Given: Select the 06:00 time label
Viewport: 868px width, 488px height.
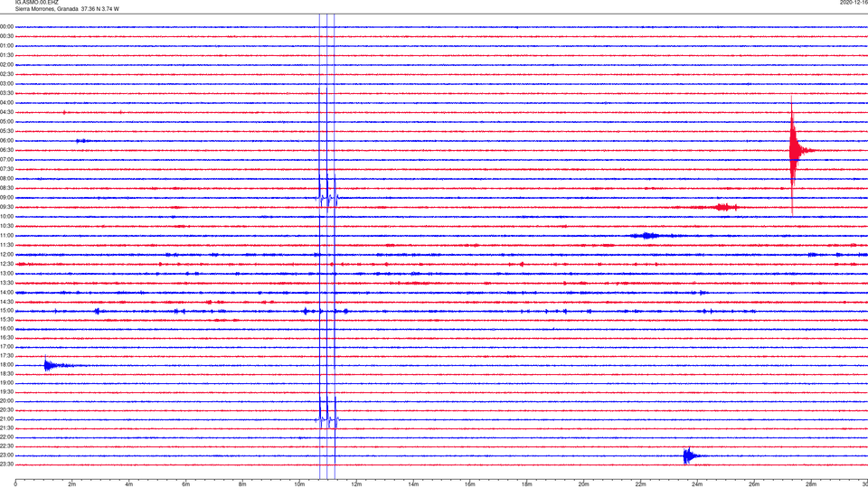Looking at the screenshot, I should pos(6,141).
